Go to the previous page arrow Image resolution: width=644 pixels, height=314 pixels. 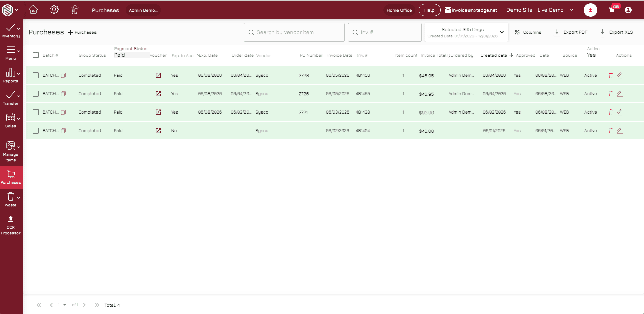pyautogui.click(x=51, y=305)
